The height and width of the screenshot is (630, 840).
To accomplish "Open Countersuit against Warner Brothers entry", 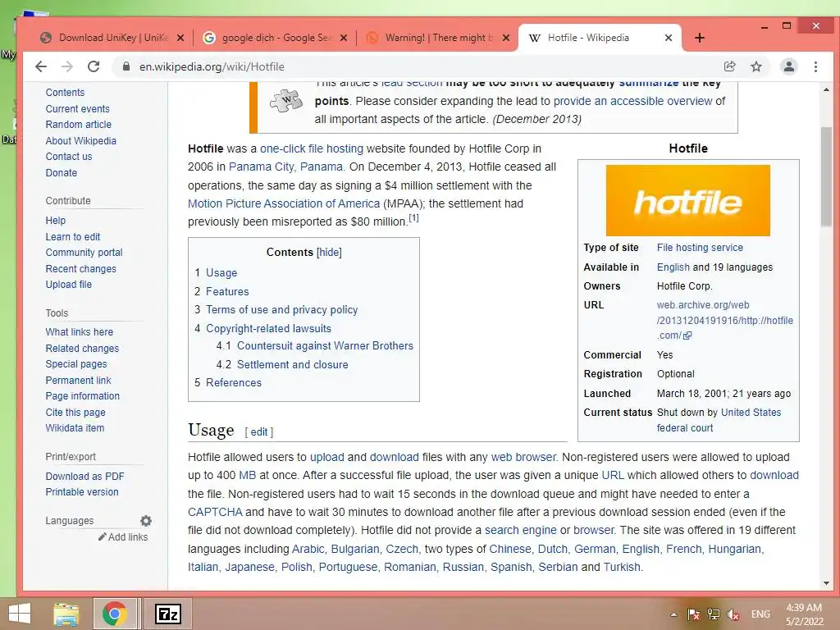I will click(x=325, y=345).
